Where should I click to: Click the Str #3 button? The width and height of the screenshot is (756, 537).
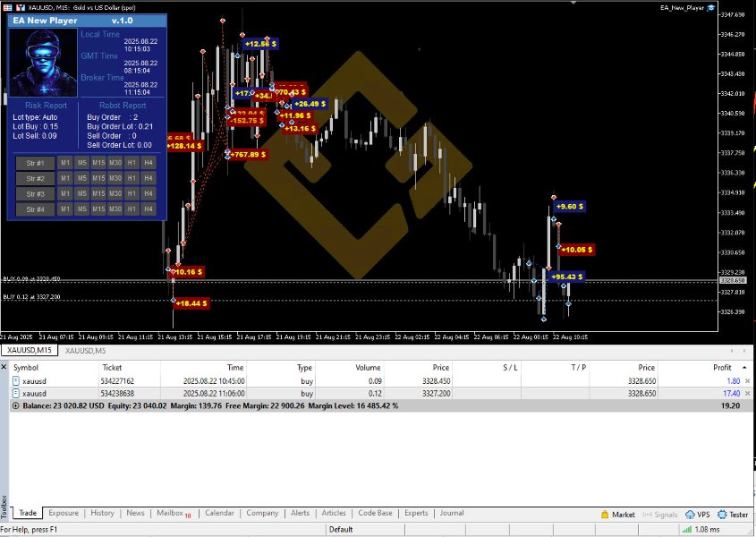pos(35,194)
